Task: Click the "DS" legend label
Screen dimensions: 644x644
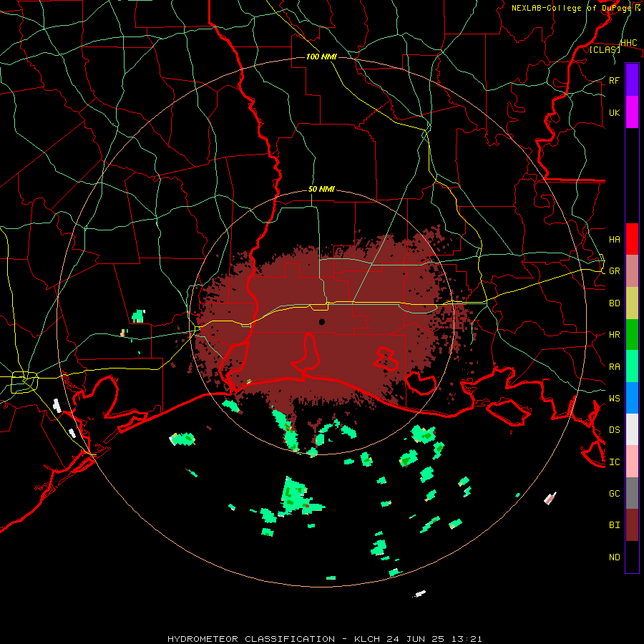Action: coord(614,430)
